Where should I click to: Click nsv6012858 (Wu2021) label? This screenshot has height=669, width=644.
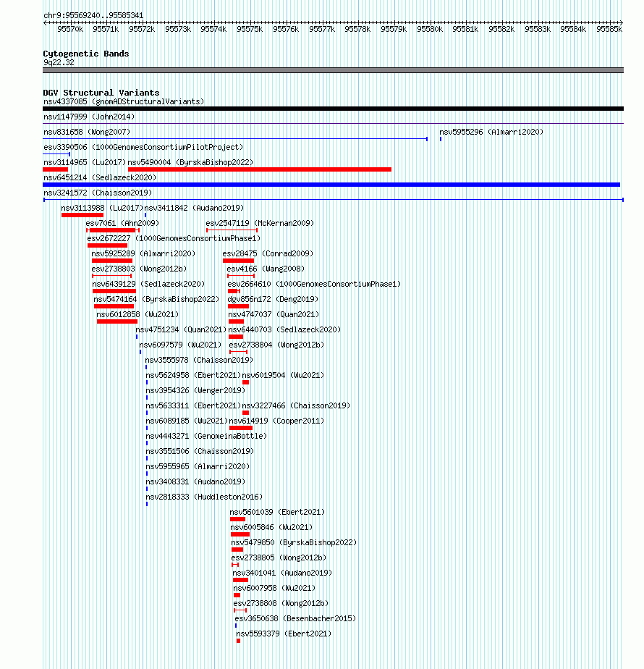tap(137, 314)
